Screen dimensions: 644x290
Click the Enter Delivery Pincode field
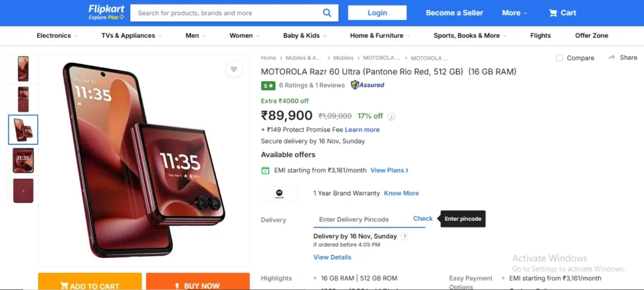[x=362, y=220]
